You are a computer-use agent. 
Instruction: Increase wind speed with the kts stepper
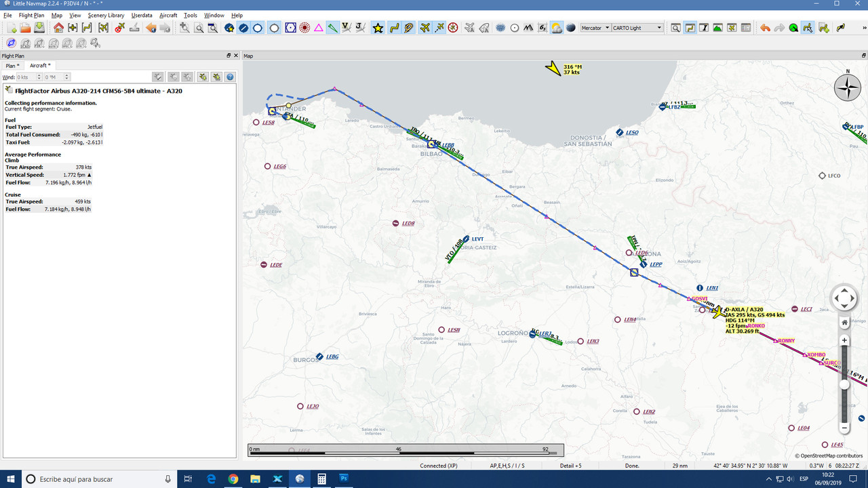point(39,76)
